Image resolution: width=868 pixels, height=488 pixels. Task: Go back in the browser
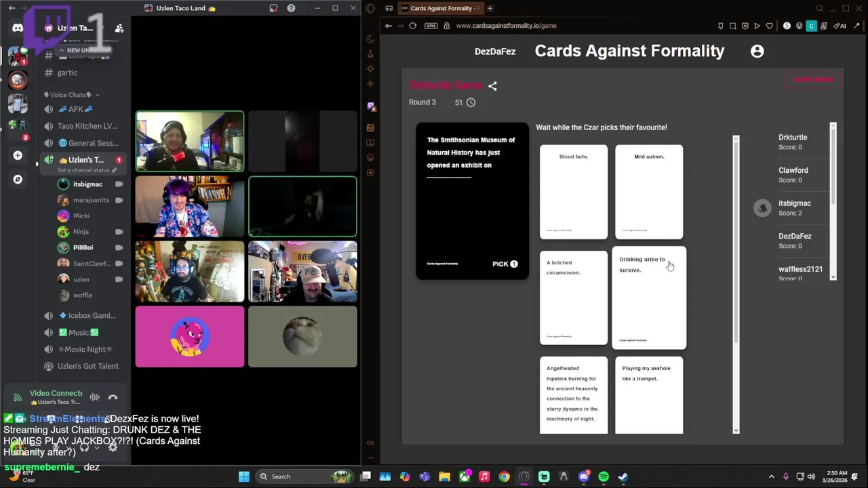388,26
